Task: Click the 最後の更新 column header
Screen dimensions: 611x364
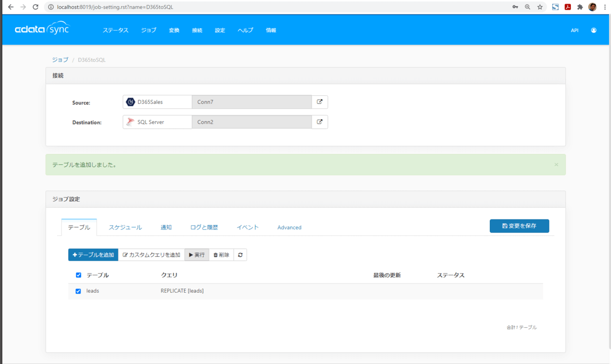Action: [387, 275]
